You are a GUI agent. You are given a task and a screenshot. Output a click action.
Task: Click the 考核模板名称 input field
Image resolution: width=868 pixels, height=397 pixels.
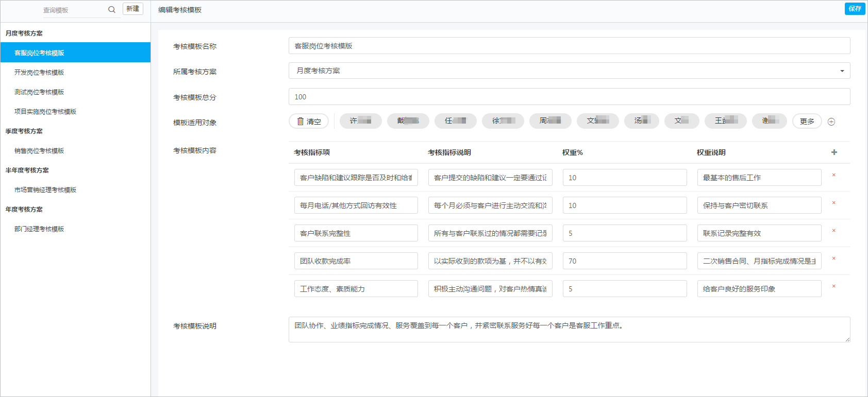(x=569, y=46)
